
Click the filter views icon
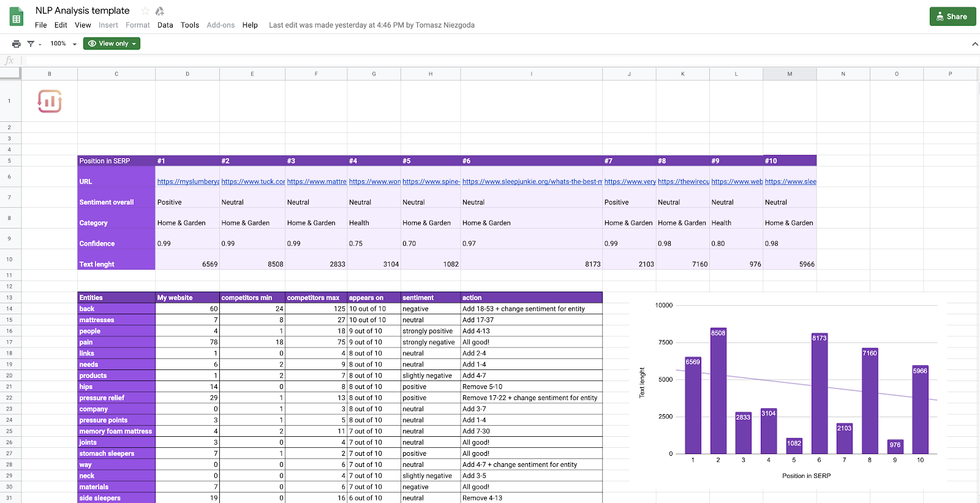point(31,43)
